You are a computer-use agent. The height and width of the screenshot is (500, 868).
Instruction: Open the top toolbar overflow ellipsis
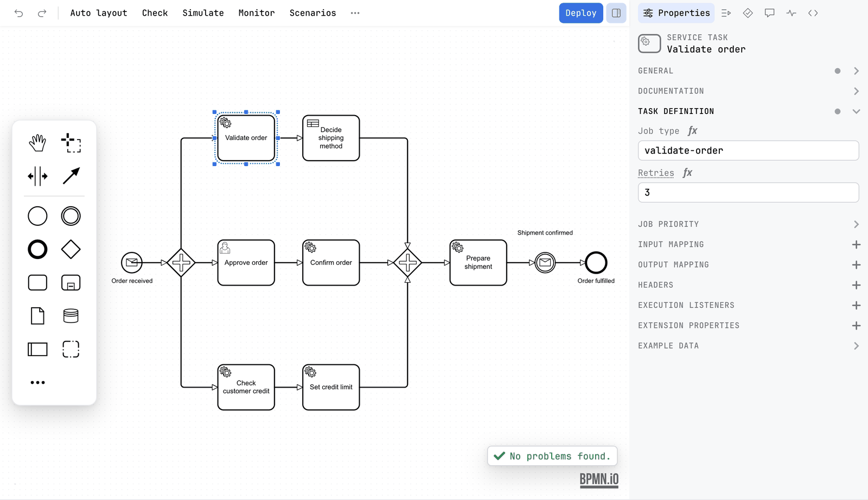355,13
